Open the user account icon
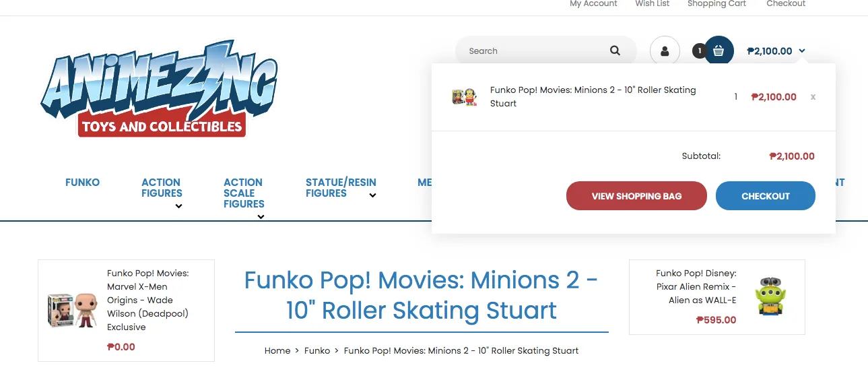 [x=665, y=51]
